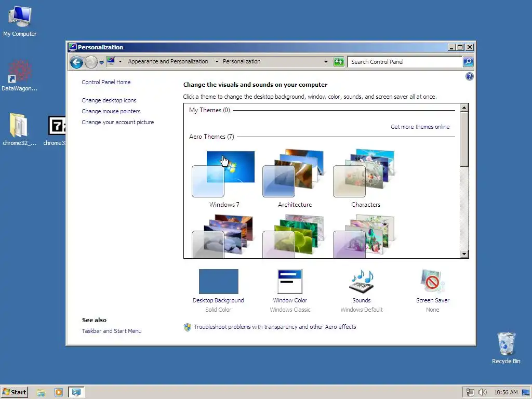
Task: Select the purple floral theme below Characters
Action: (x=365, y=236)
